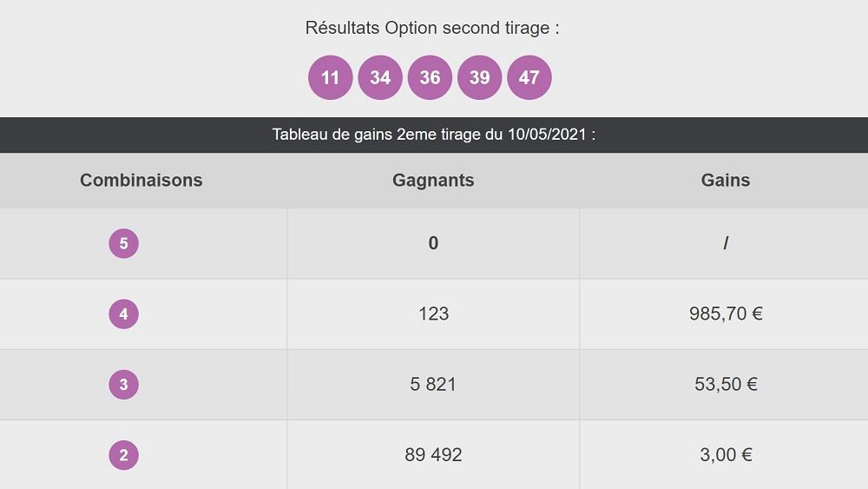Click the 5 821 winners cell
This screenshot has width=868, height=489.
point(433,384)
